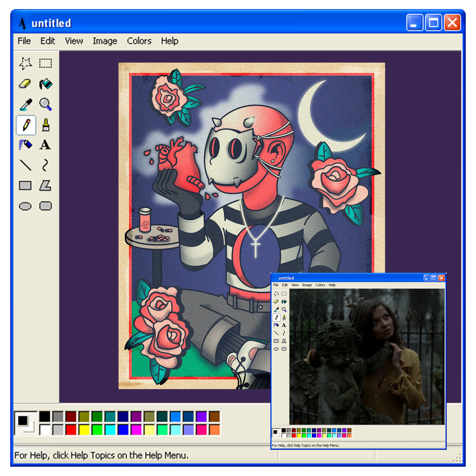This screenshot has height=476, width=476.
Task: Open the File menu
Action: 24,41
